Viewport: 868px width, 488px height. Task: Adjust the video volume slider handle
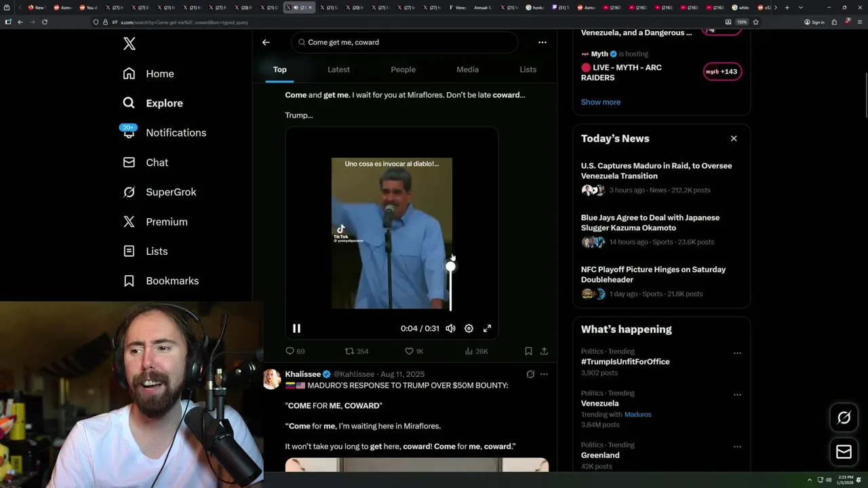[x=450, y=267]
